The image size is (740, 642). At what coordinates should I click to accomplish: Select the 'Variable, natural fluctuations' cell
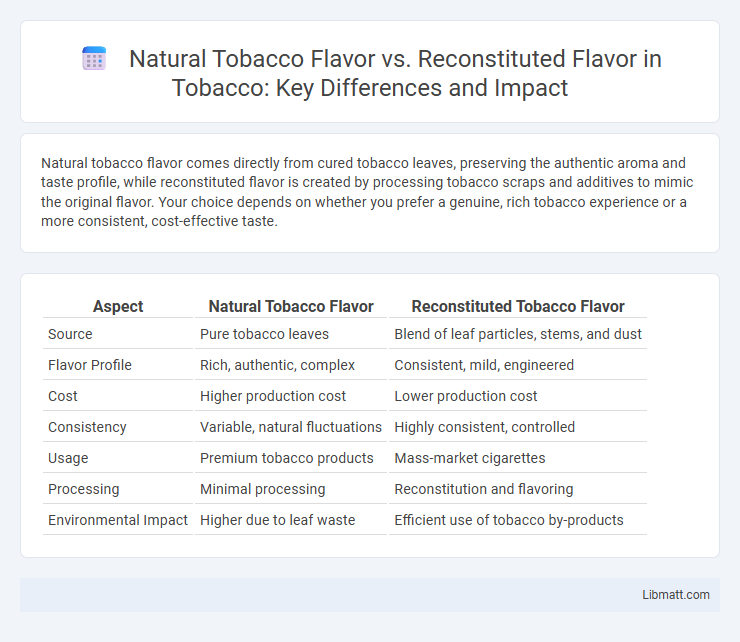click(x=291, y=427)
